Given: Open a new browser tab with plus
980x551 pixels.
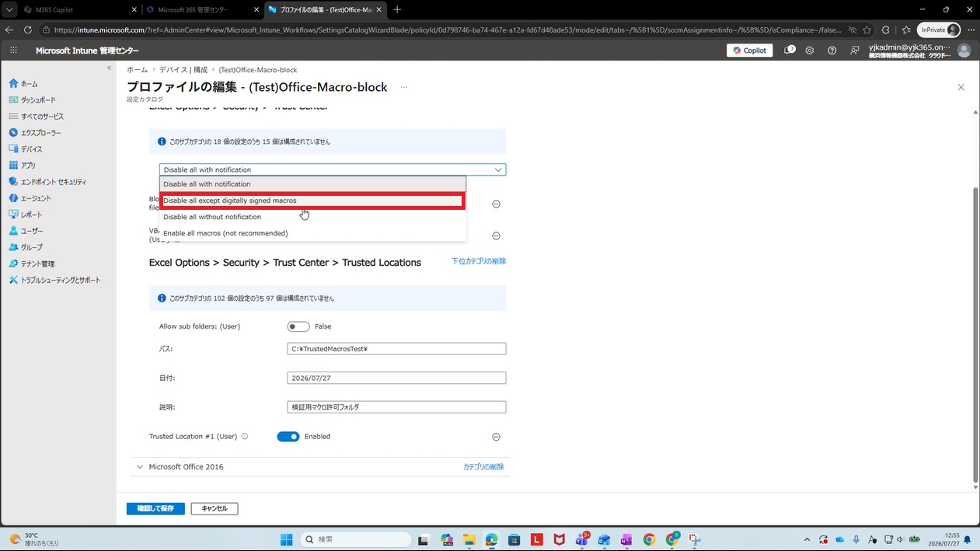Looking at the screenshot, I should [x=397, y=10].
